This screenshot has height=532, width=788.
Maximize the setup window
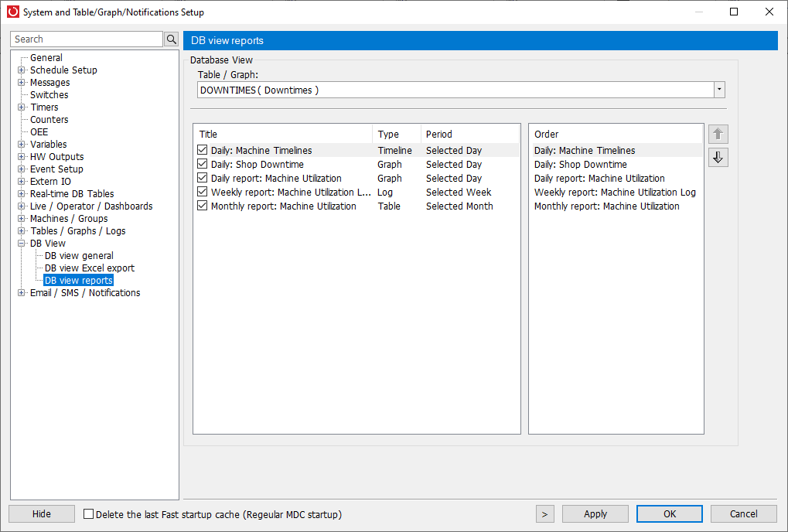pyautogui.click(x=734, y=12)
